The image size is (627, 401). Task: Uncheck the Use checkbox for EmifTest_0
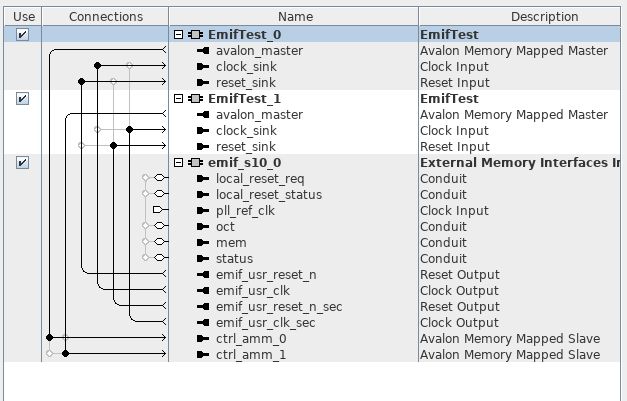tap(22, 35)
